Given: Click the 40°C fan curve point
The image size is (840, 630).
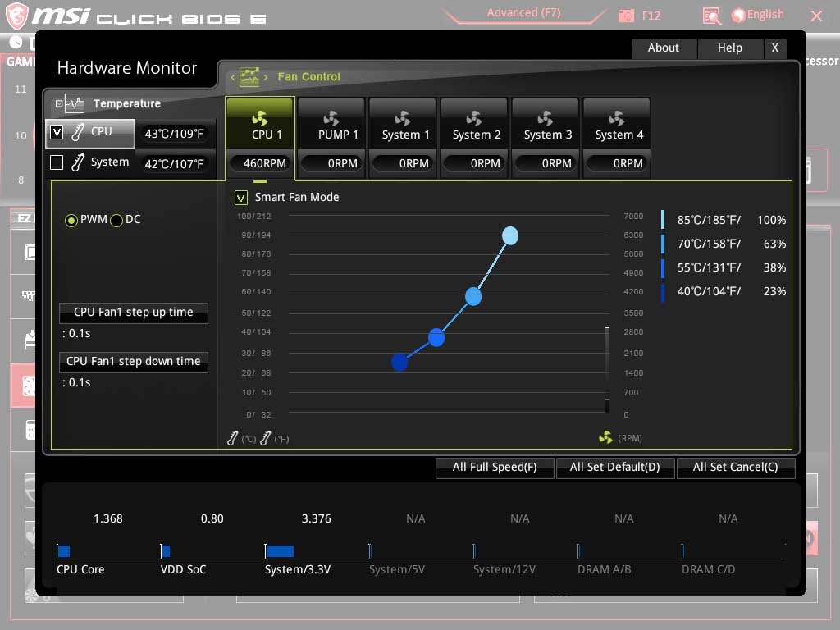Looking at the screenshot, I should [399, 362].
